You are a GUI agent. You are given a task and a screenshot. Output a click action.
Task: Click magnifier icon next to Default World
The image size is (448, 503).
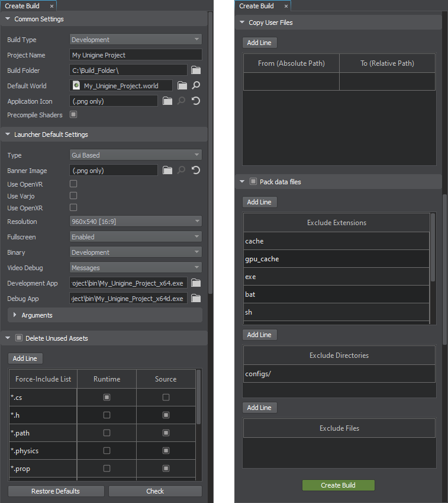(x=196, y=86)
